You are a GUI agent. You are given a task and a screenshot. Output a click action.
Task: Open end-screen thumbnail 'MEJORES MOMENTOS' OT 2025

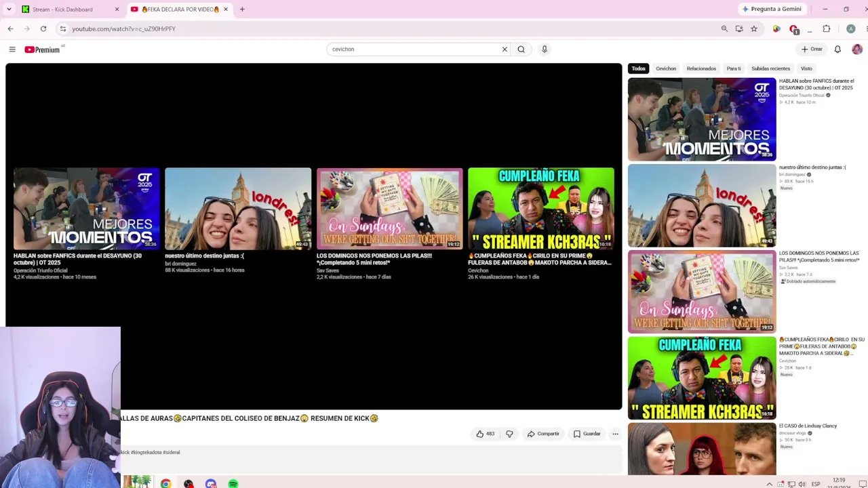tap(87, 209)
